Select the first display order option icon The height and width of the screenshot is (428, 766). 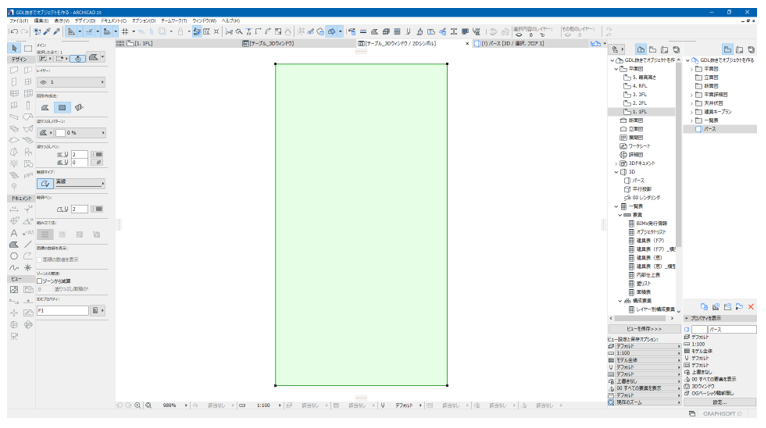[x=45, y=235]
